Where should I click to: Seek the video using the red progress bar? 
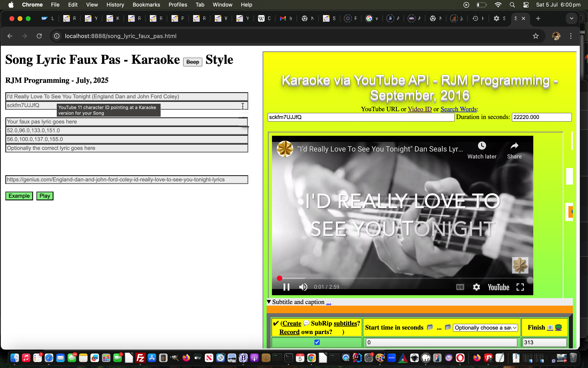point(402,278)
